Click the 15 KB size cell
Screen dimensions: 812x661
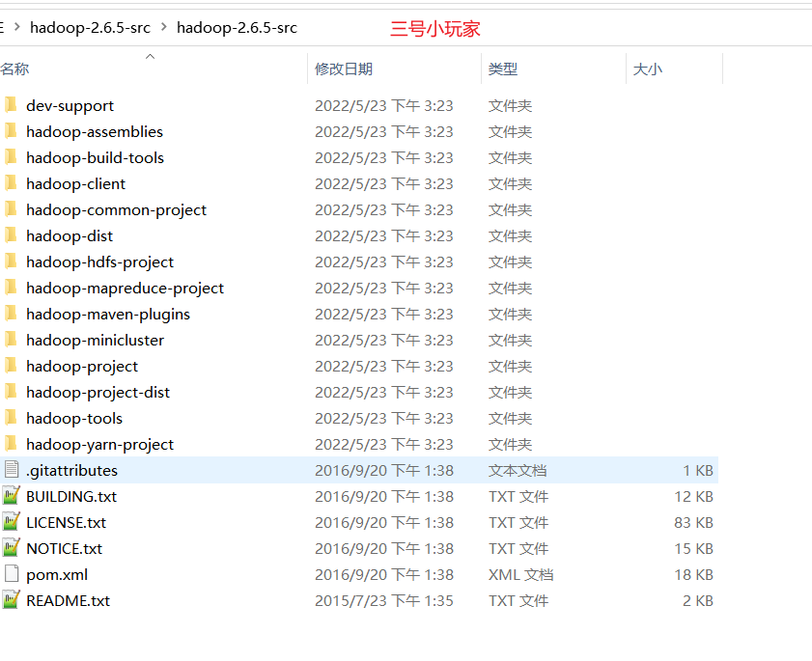tap(693, 548)
